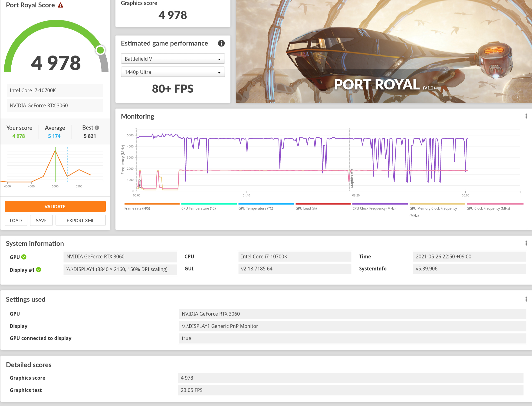
Task: Toggle the CPU Temperature legend series
Action: pos(198,208)
